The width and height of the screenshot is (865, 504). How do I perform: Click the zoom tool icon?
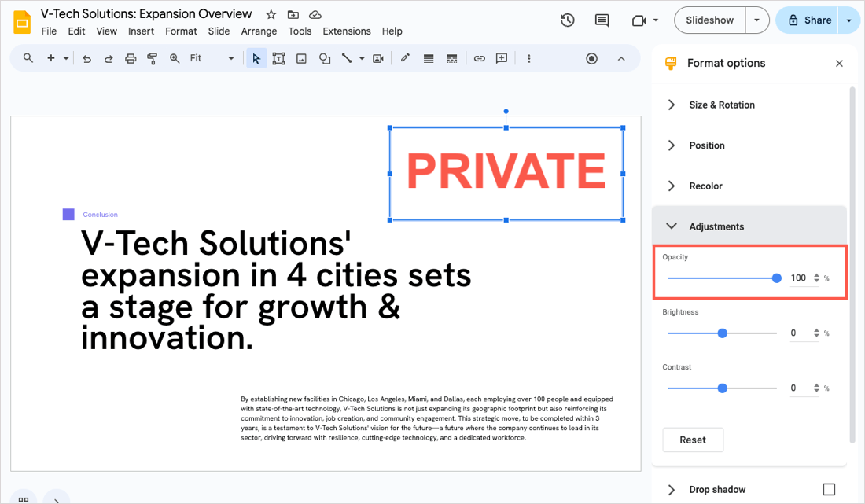[175, 58]
